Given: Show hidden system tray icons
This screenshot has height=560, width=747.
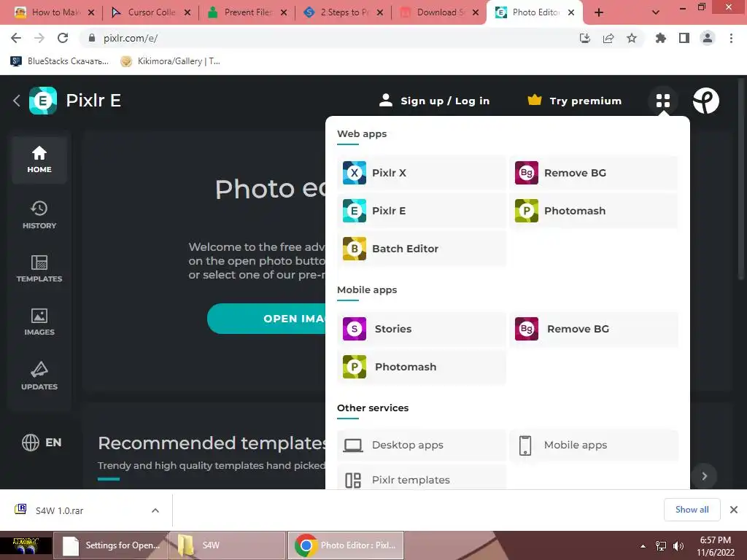Looking at the screenshot, I should pyautogui.click(x=643, y=546).
